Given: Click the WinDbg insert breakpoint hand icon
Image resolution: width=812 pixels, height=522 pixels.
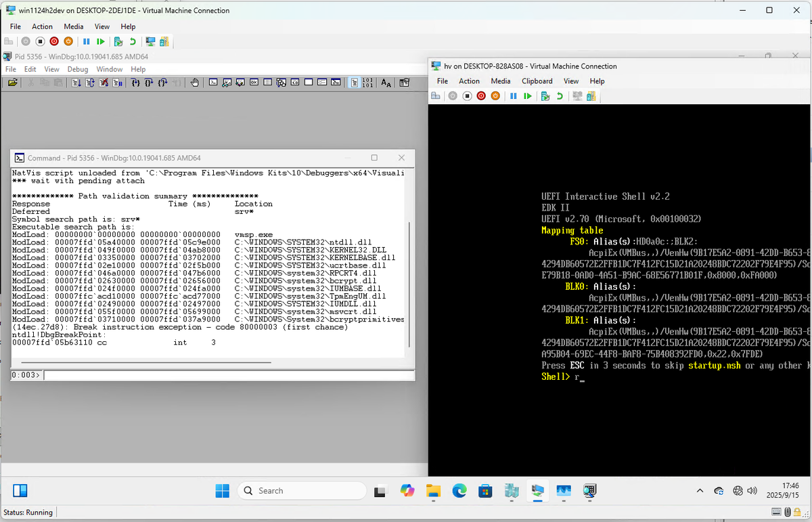Looking at the screenshot, I should pos(194,83).
